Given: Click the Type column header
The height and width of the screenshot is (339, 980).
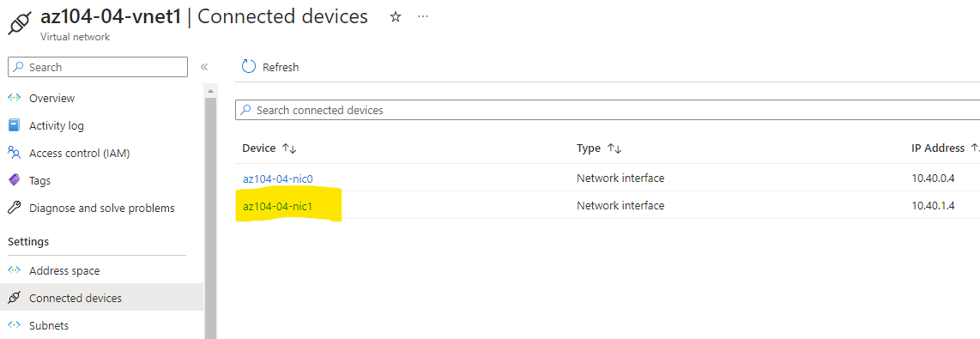Looking at the screenshot, I should click(588, 148).
